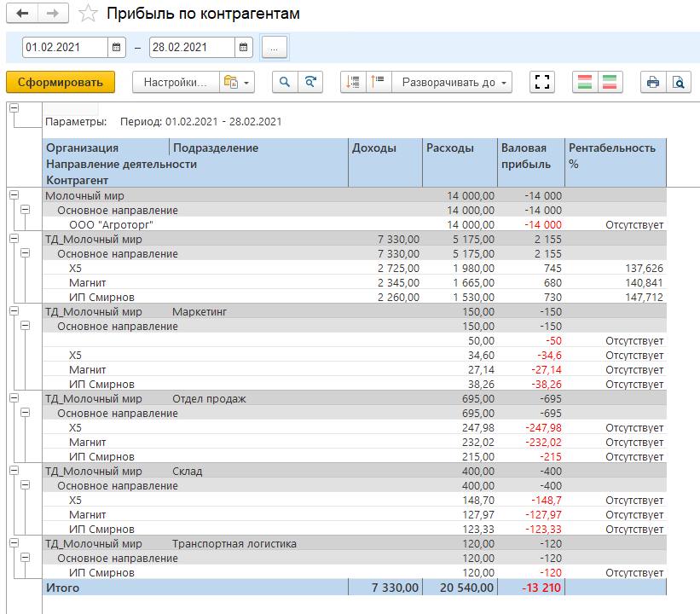Open the report variant dropdown beside Настройки
The width and height of the screenshot is (700, 614).
pos(237,82)
